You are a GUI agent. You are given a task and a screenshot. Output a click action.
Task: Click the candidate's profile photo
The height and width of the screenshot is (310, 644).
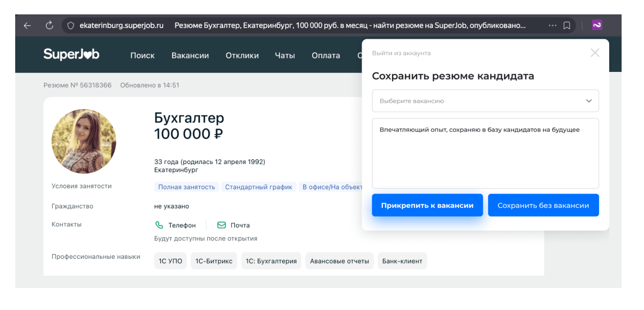[x=84, y=141]
